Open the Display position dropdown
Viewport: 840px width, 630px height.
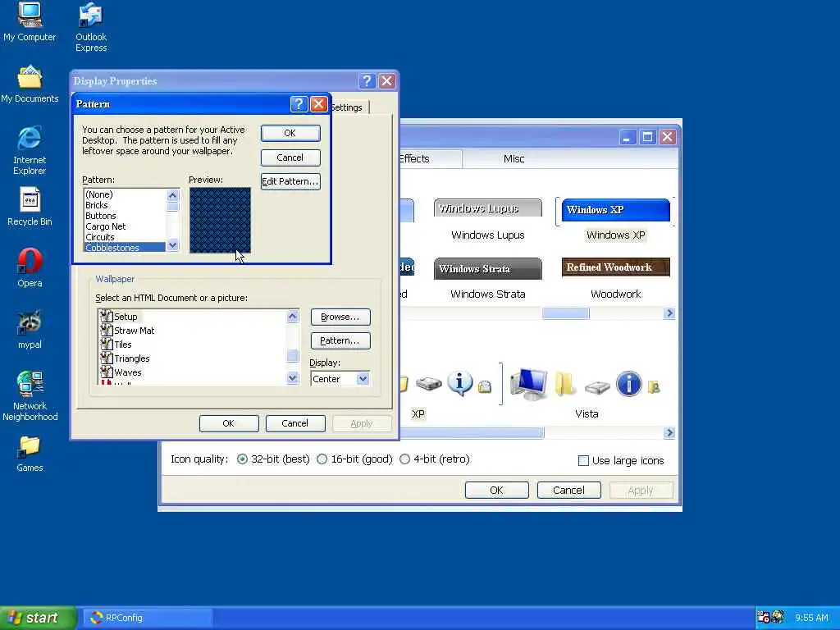[x=363, y=379]
